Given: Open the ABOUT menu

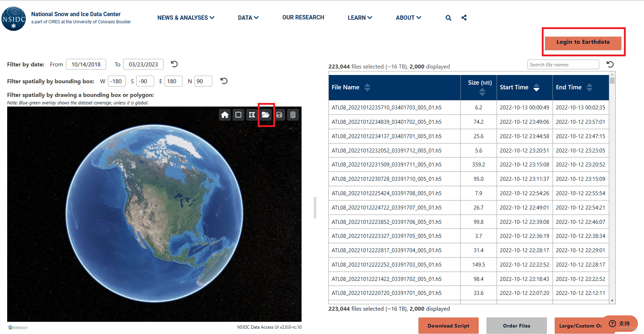Looking at the screenshot, I should pyautogui.click(x=408, y=17).
